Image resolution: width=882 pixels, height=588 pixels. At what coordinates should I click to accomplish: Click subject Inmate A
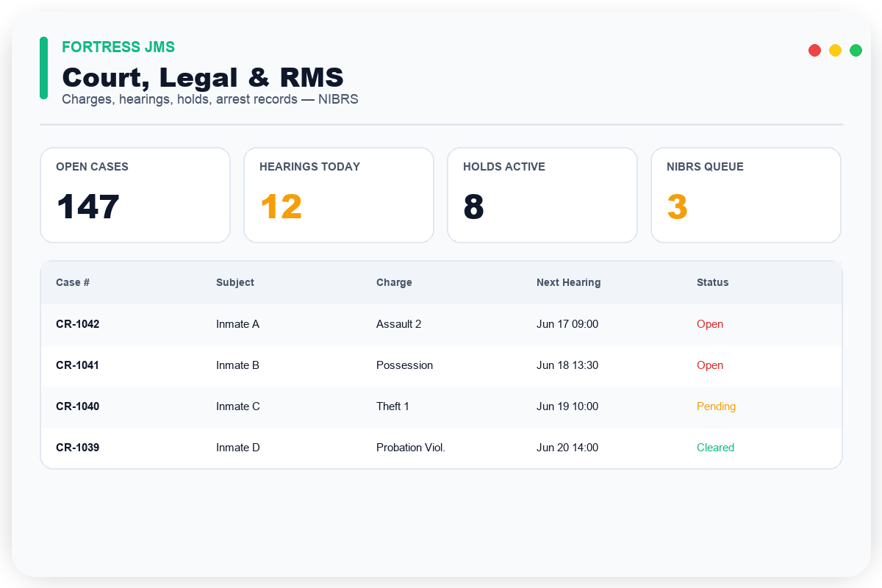pos(237,324)
